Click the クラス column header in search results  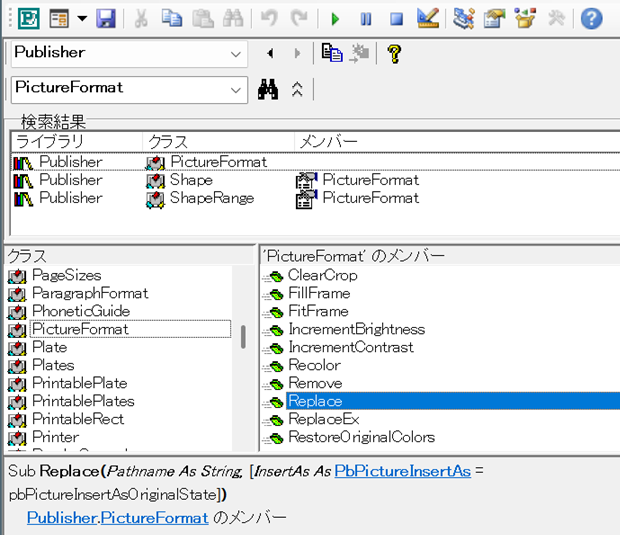(x=218, y=142)
